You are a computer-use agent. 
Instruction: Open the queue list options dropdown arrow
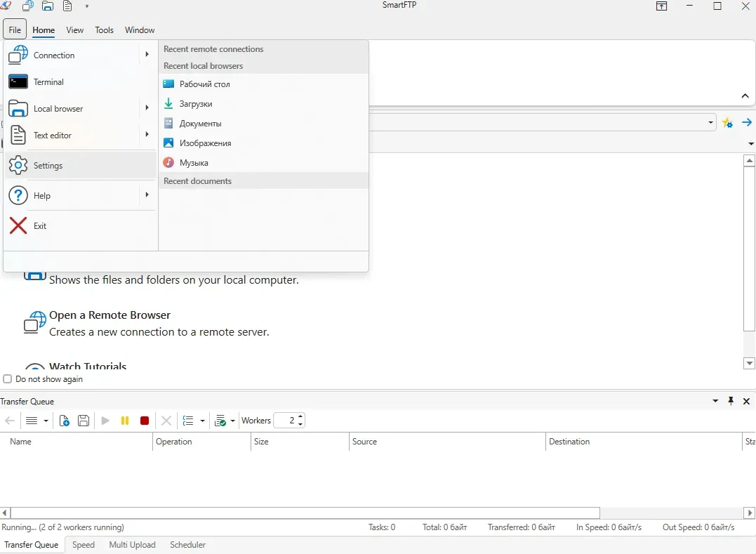tap(202, 421)
